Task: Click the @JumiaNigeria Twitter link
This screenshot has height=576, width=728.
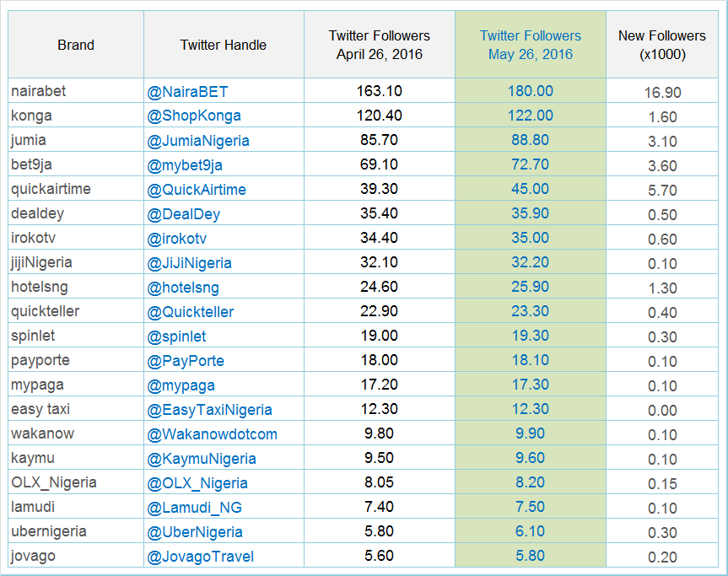Action: [x=197, y=141]
